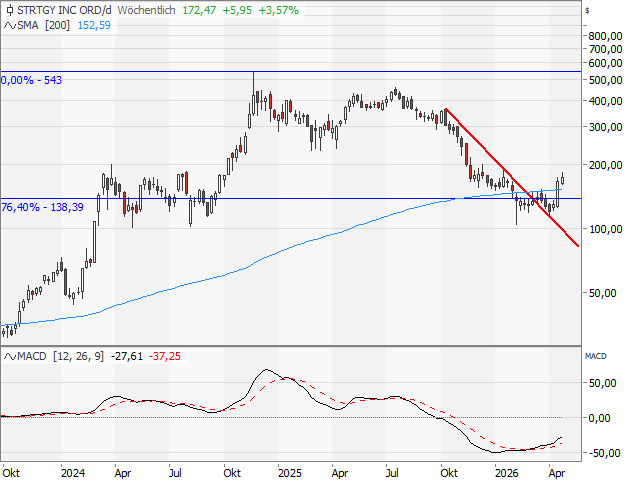Click the MACD wave indicator icon
Viewport: 640px width, 480px height.
click(10, 357)
